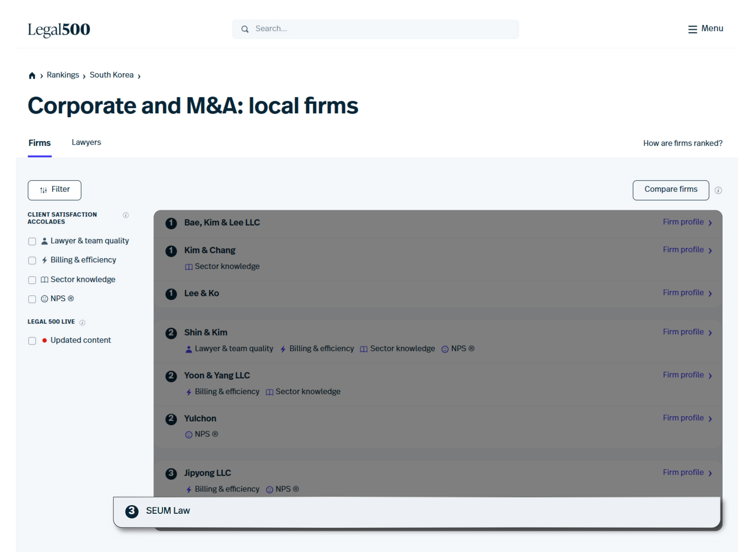Screen dimensions: 756x552
Task: Open the hamburger Menu icon
Action: coord(692,29)
